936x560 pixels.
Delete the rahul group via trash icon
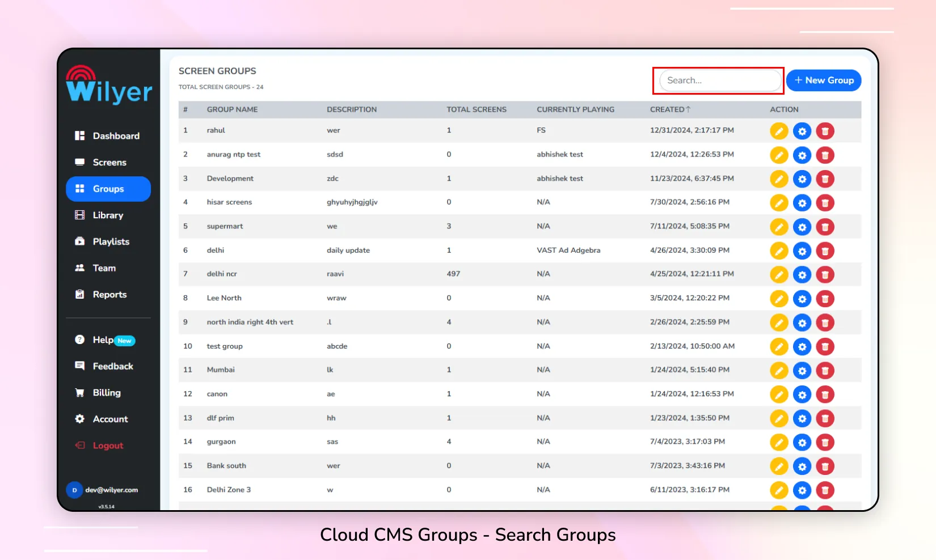[825, 131]
